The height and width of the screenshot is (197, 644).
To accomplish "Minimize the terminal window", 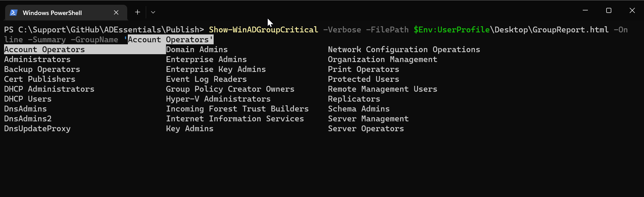I will coord(585,11).
